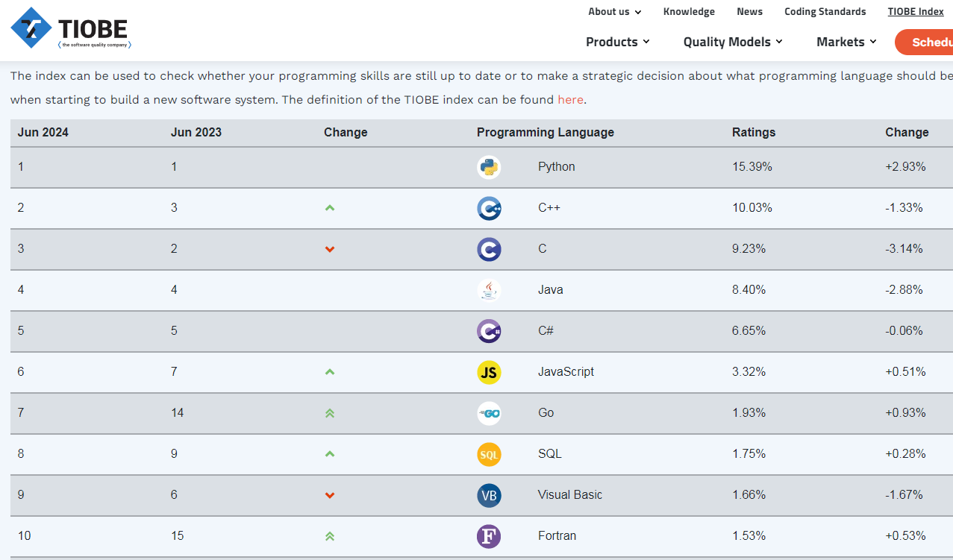Click the orange SQL icon
The image size is (953, 560).
click(489, 454)
